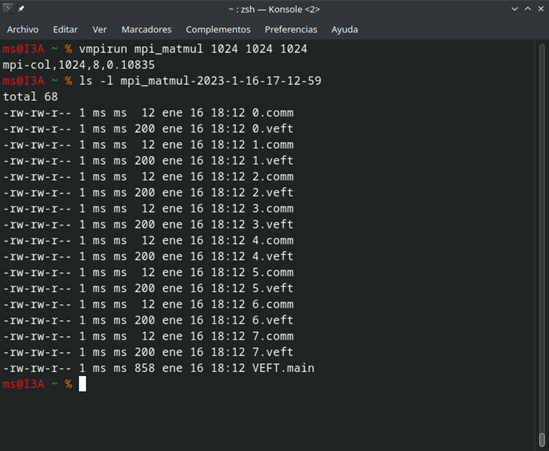Image resolution: width=549 pixels, height=451 pixels.
Task: Maximize the Konsole window
Action: tap(528, 9)
